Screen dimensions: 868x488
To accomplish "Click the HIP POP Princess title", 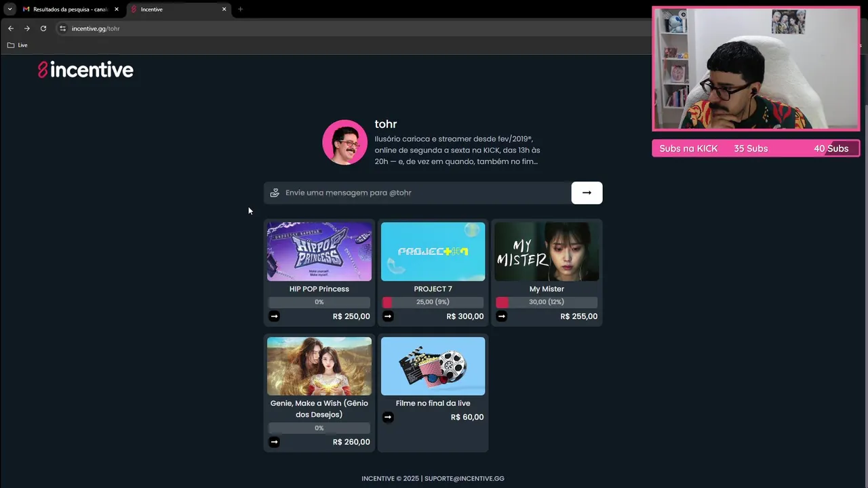I will coord(319,289).
